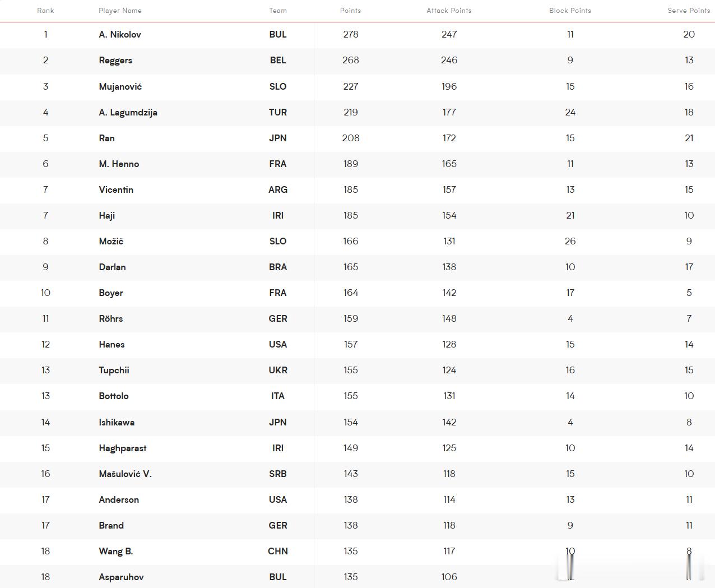Viewport: 715px width, 588px height.
Task: Open player Reggers' name link
Action: 115,61
